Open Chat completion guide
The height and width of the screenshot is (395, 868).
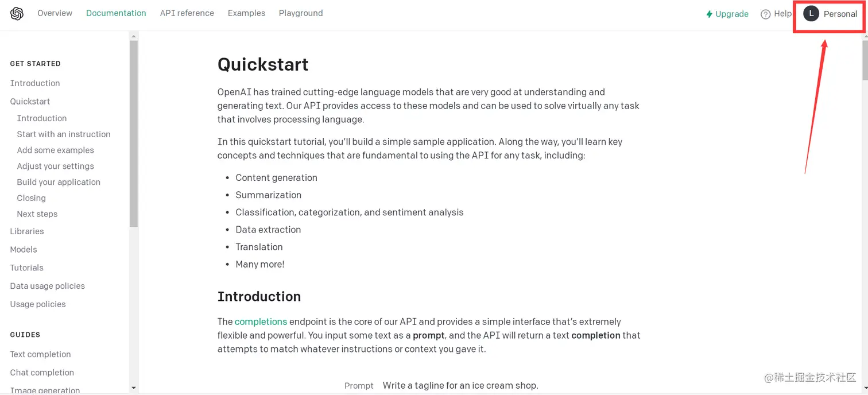click(x=42, y=373)
